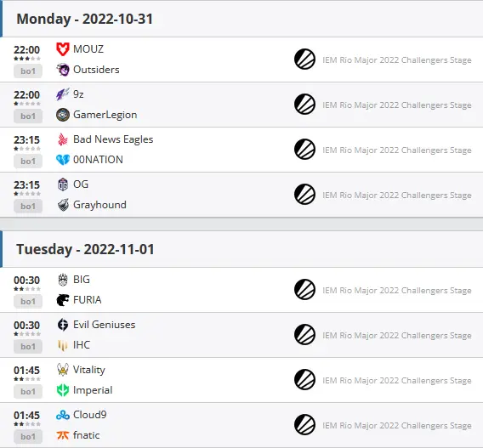Viewport: 483px width, 448px height.
Task: Click the ESL event logo beside MOUZ match
Action: point(304,60)
